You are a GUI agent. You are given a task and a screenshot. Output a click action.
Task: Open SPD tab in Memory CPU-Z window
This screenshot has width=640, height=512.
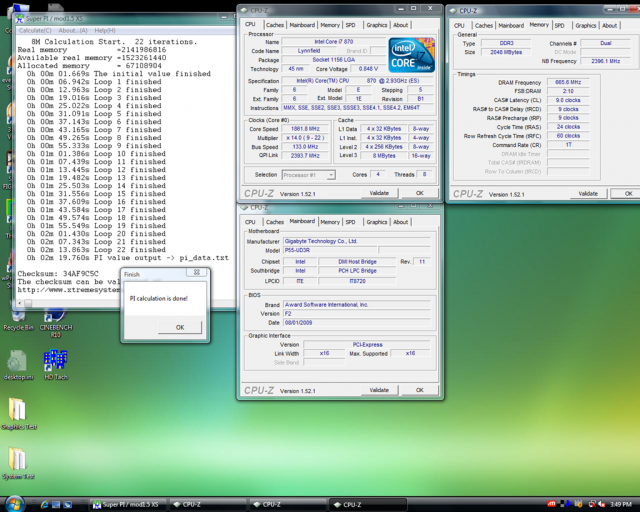(x=560, y=26)
